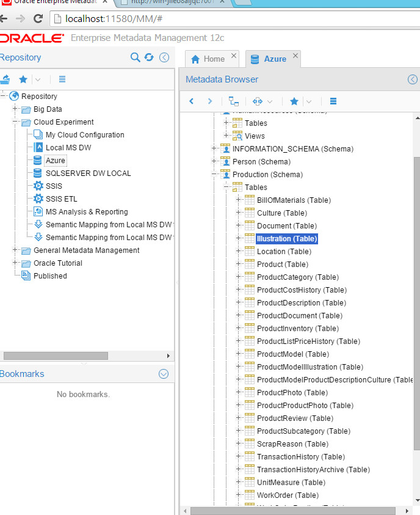Select Local MS DW model

coord(68,147)
